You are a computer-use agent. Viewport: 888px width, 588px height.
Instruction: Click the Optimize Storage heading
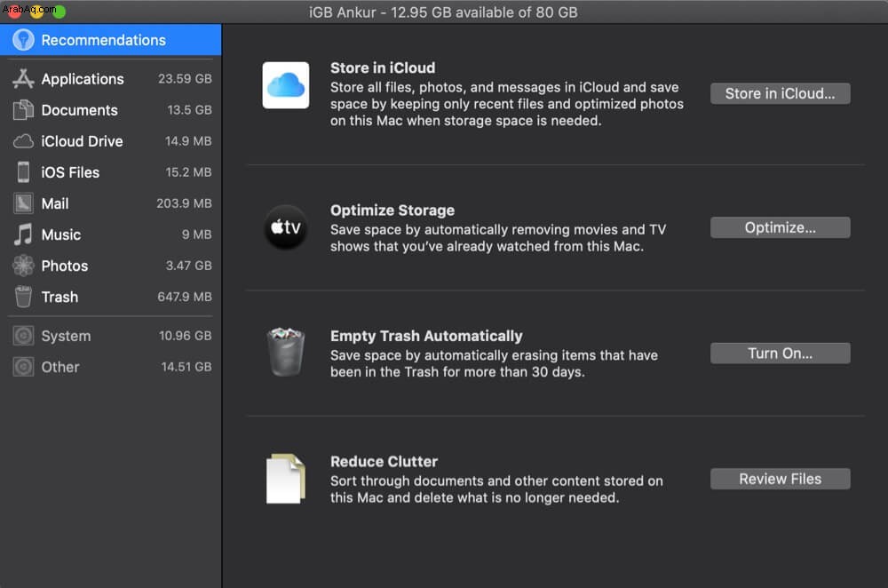click(392, 211)
